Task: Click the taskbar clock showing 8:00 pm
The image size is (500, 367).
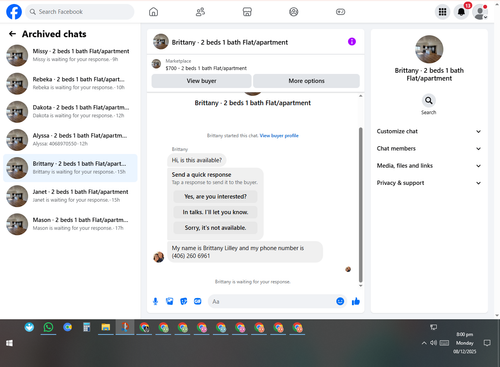Action: click(465, 334)
